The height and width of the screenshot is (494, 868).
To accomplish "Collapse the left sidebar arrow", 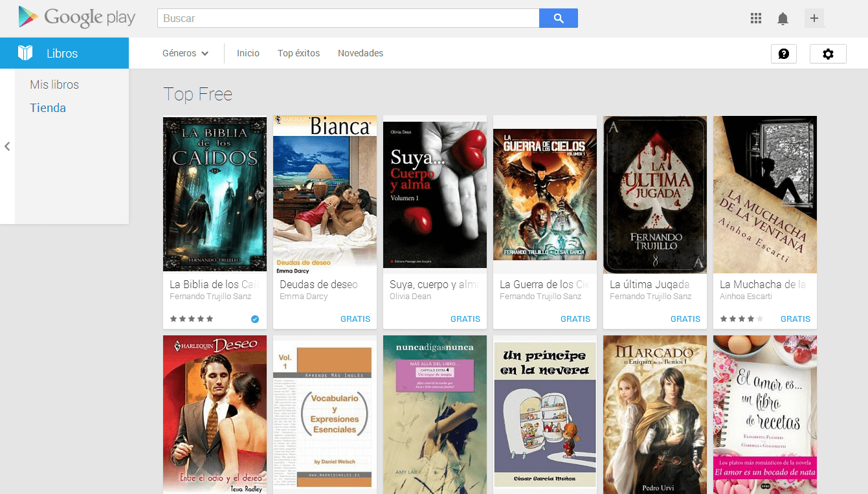I will tap(7, 146).
